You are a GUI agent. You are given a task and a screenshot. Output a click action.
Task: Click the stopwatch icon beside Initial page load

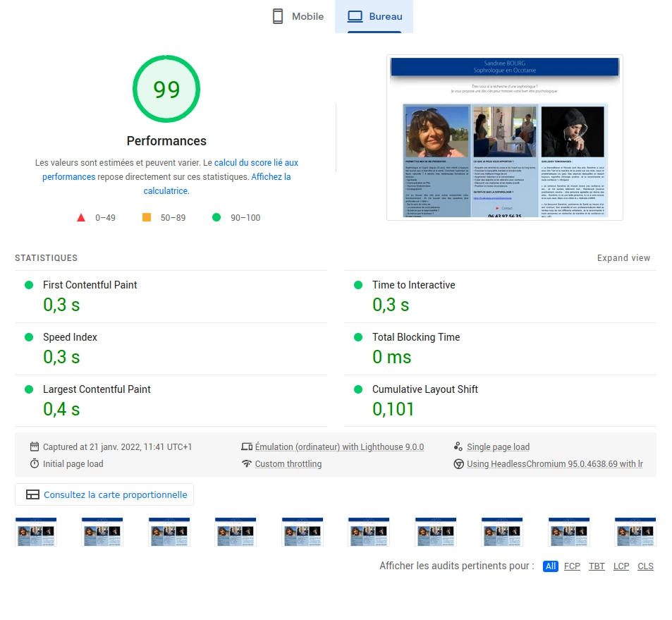(35, 463)
